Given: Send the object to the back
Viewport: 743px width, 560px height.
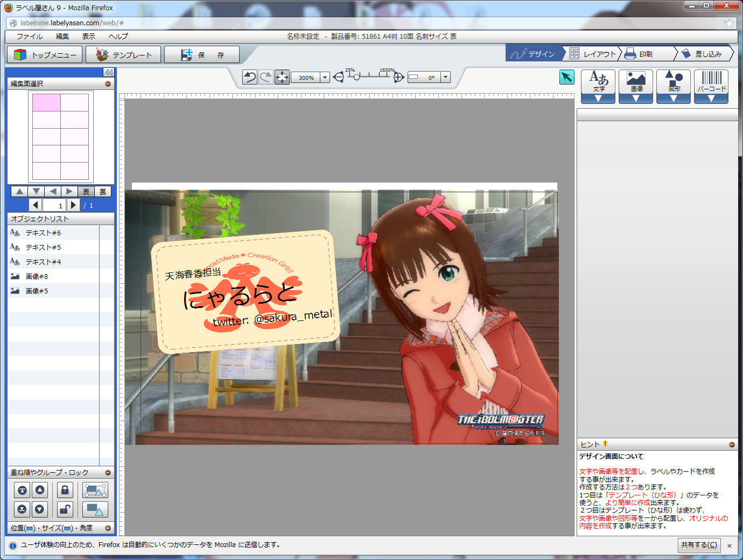Looking at the screenshot, I should tap(22, 509).
